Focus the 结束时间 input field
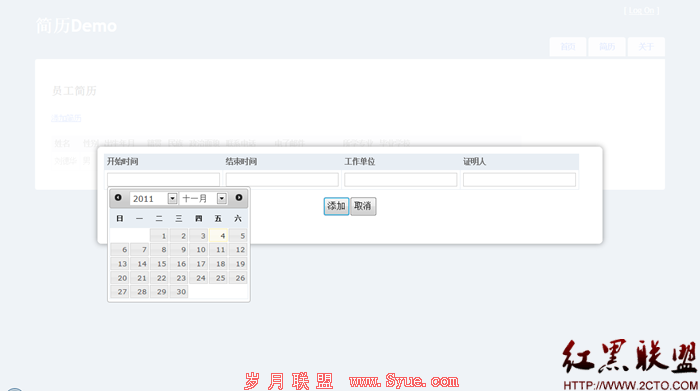Screen dimensions: 700x391 coord(282,179)
